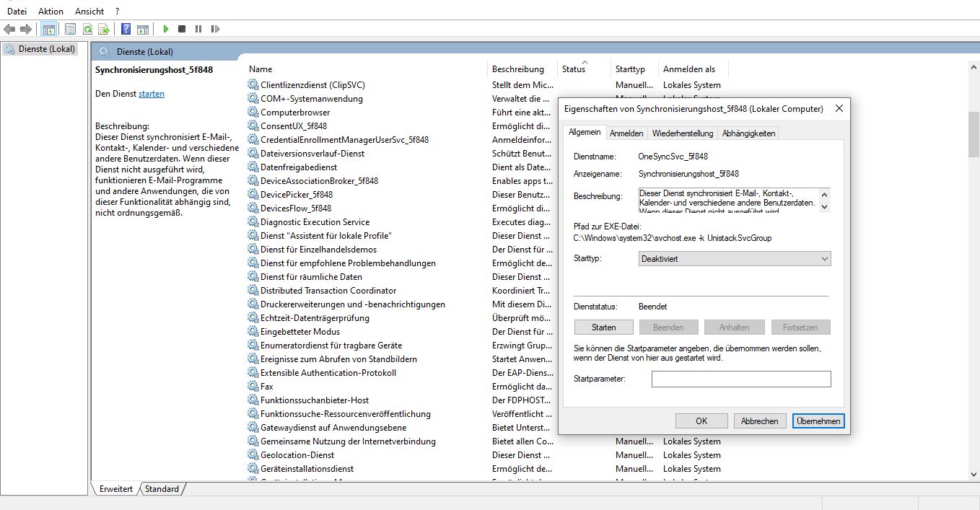Select the Erweitert view tab
This screenshot has width=980, height=510.
click(115, 489)
